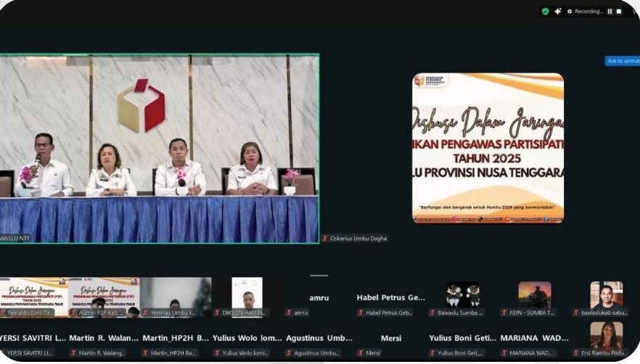This screenshot has height=364, width=640.
Task: Stop the meeting recording
Action: pos(619,12)
